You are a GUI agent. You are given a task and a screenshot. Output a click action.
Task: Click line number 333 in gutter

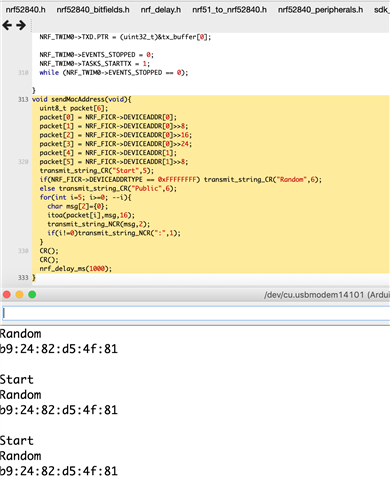point(23,278)
